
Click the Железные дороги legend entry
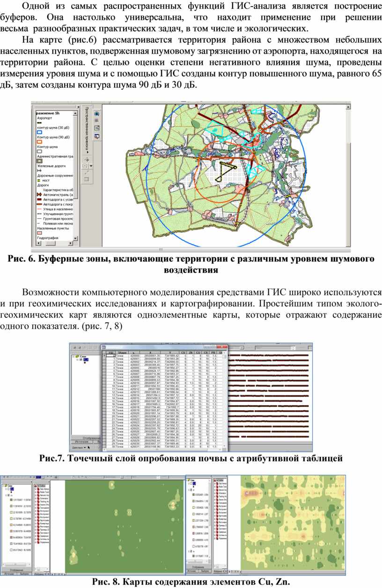(51, 166)
